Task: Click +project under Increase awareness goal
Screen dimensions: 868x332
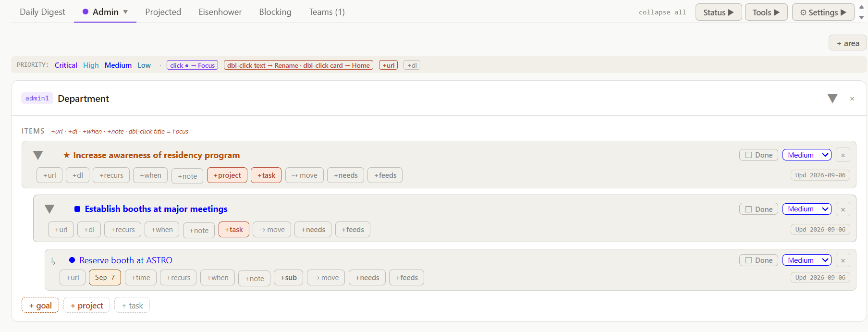Action: point(227,175)
